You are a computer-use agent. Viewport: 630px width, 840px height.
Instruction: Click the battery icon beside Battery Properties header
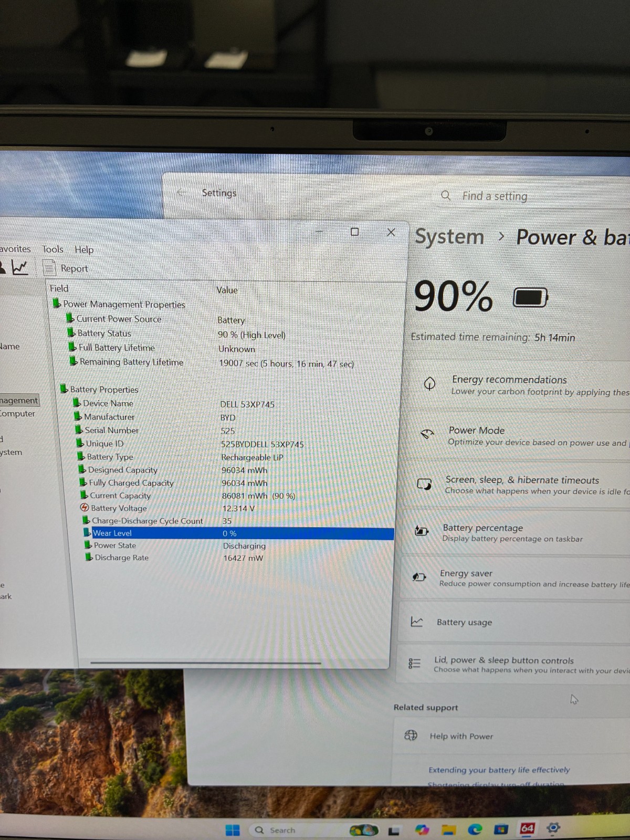pyautogui.click(x=64, y=388)
